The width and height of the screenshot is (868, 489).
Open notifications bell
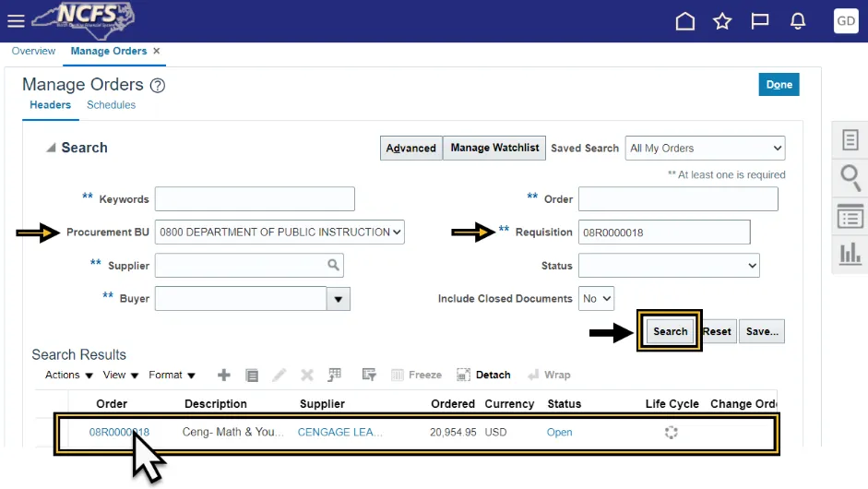[x=798, y=21]
